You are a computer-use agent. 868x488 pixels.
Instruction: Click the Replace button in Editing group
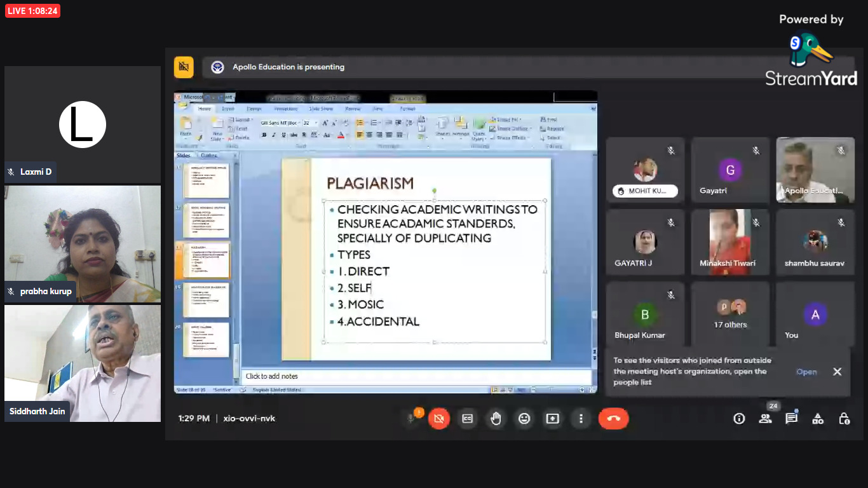552,129
